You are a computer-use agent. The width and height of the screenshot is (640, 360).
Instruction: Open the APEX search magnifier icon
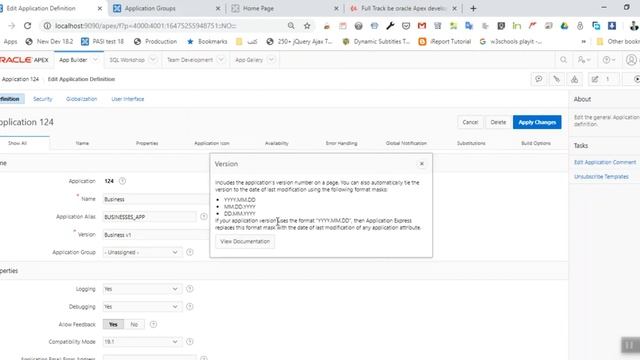point(563,60)
